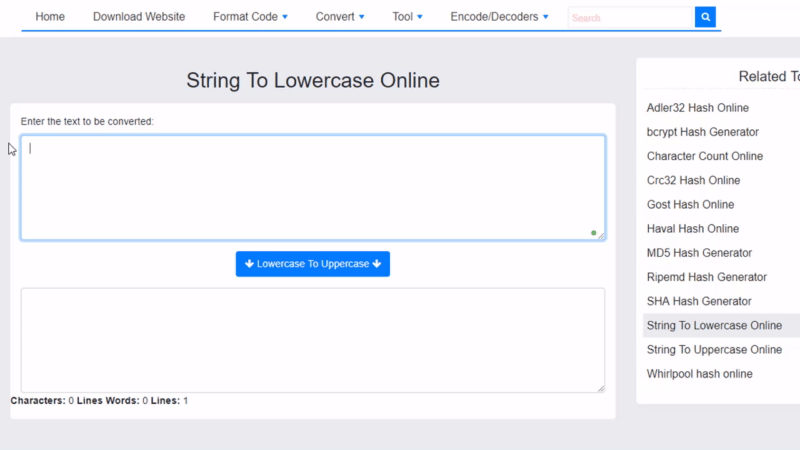Open the Tool dropdown menu
The image size is (800, 450).
click(407, 17)
